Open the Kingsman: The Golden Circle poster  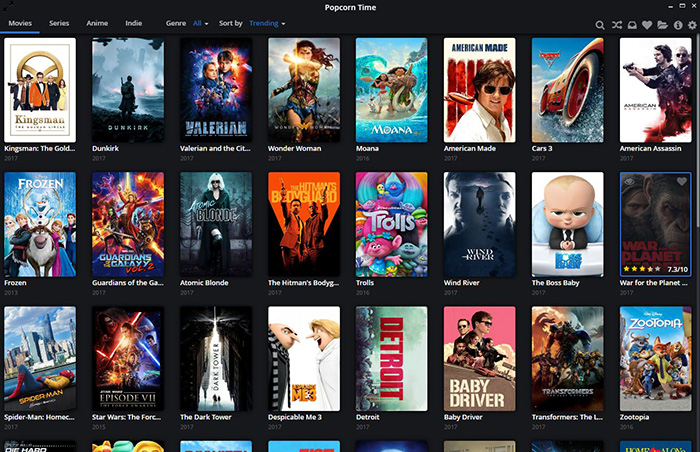click(x=40, y=90)
